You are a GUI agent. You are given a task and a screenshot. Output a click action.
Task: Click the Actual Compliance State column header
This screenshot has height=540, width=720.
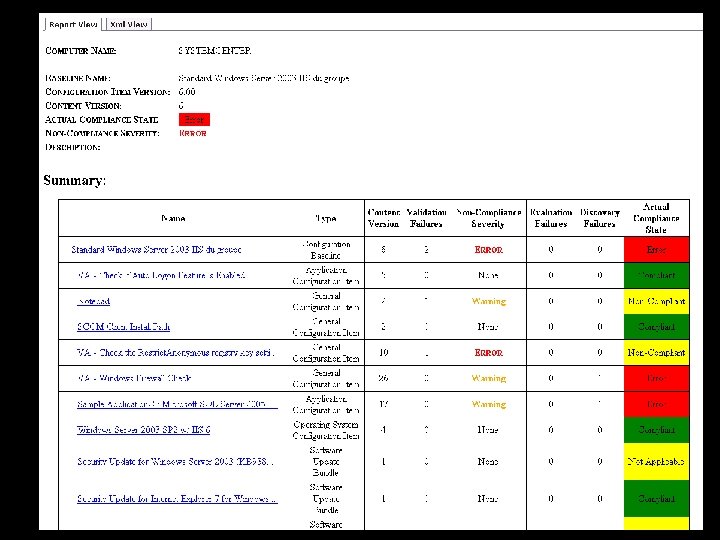[656, 218]
